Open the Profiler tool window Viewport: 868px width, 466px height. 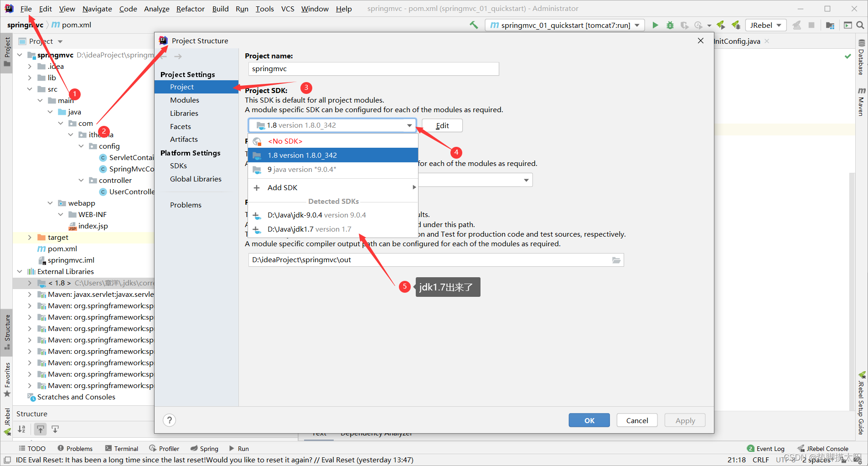pyautogui.click(x=164, y=449)
